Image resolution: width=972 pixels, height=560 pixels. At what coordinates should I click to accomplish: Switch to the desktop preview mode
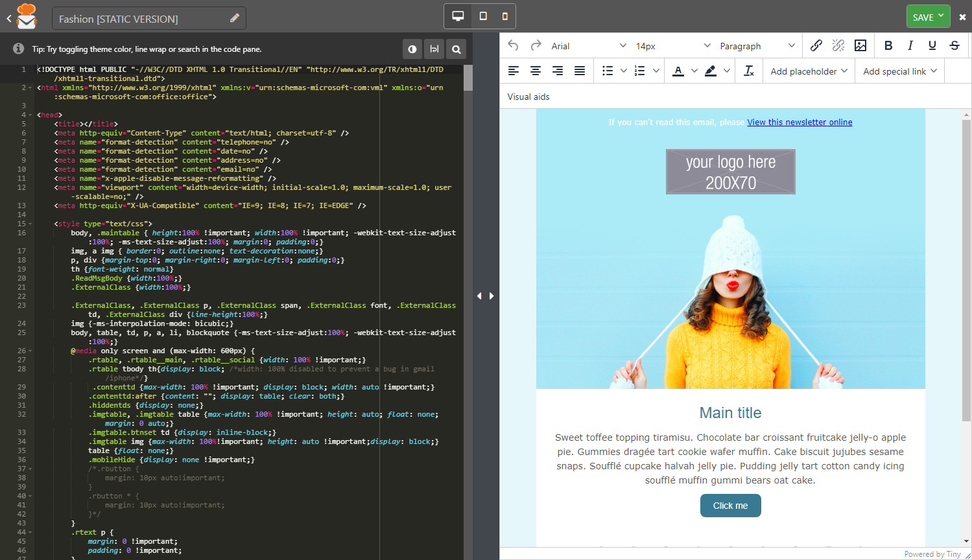click(x=458, y=16)
